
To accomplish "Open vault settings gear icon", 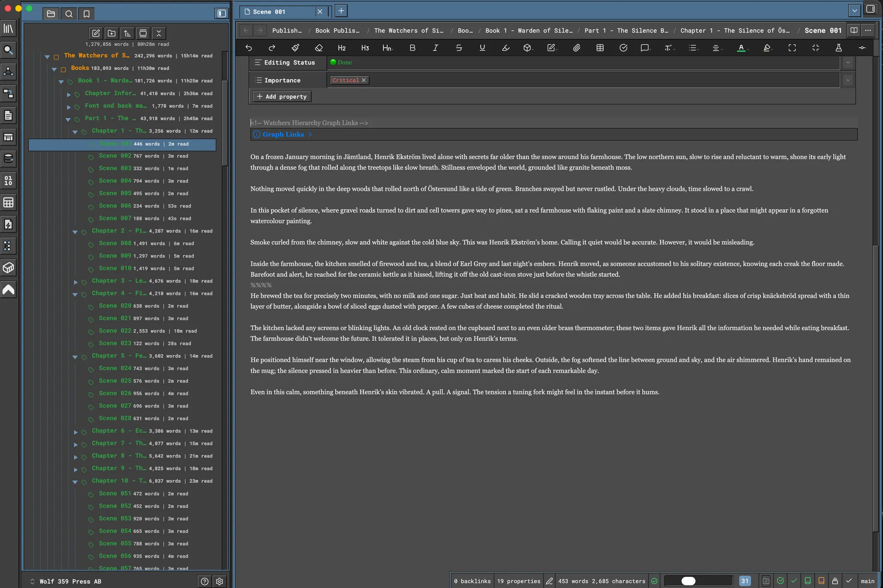I will coord(219,581).
